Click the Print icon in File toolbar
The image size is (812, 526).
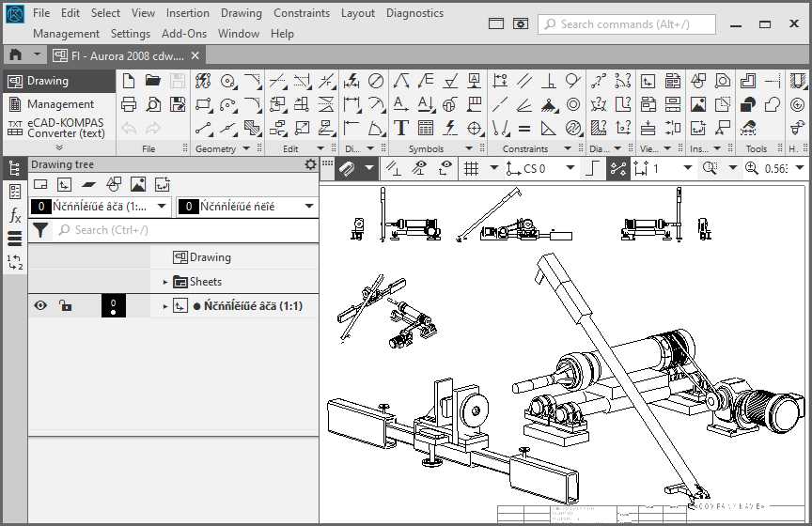[130, 104]
